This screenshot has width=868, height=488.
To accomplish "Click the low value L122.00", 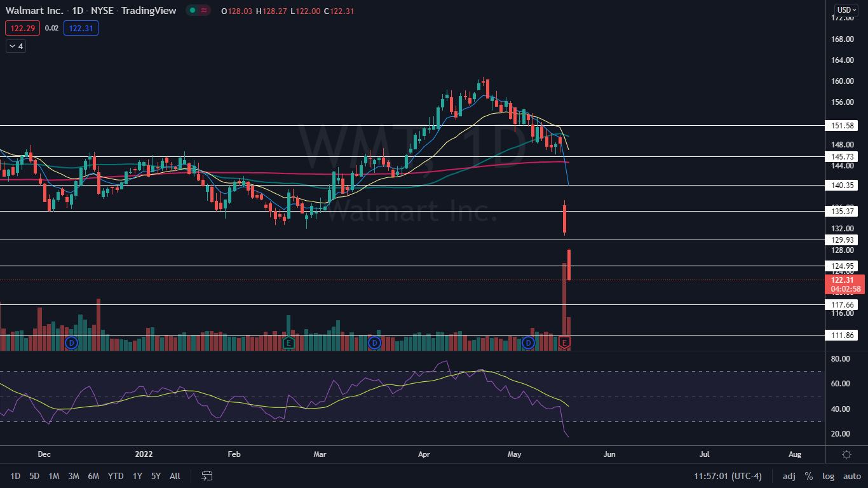I will tap(305, 10).
